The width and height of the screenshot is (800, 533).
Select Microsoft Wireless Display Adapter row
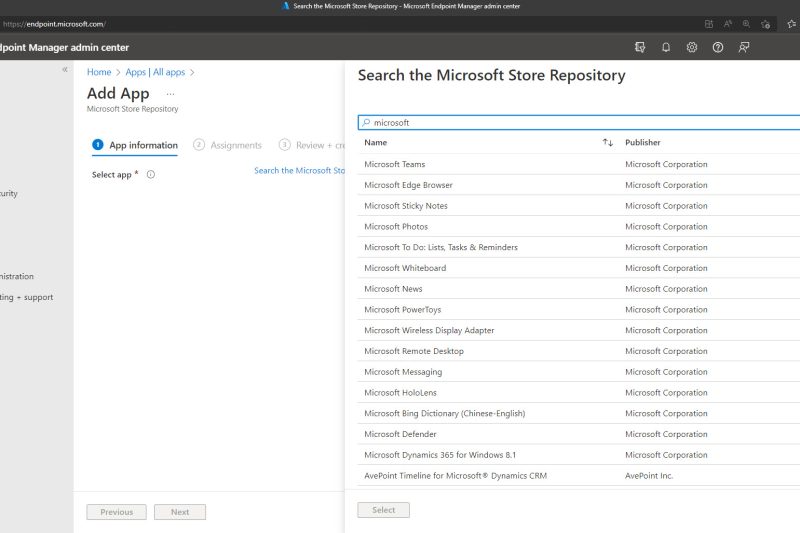point(579,330)
